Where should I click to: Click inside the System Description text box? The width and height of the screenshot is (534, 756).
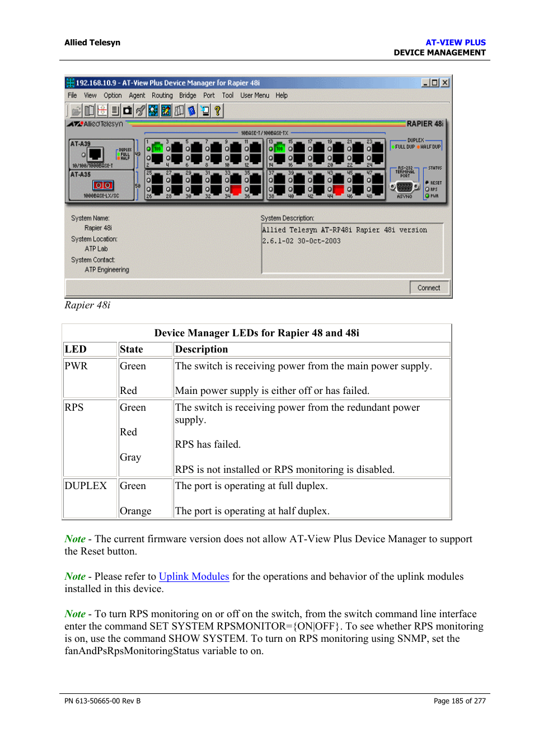coord(353,248)
